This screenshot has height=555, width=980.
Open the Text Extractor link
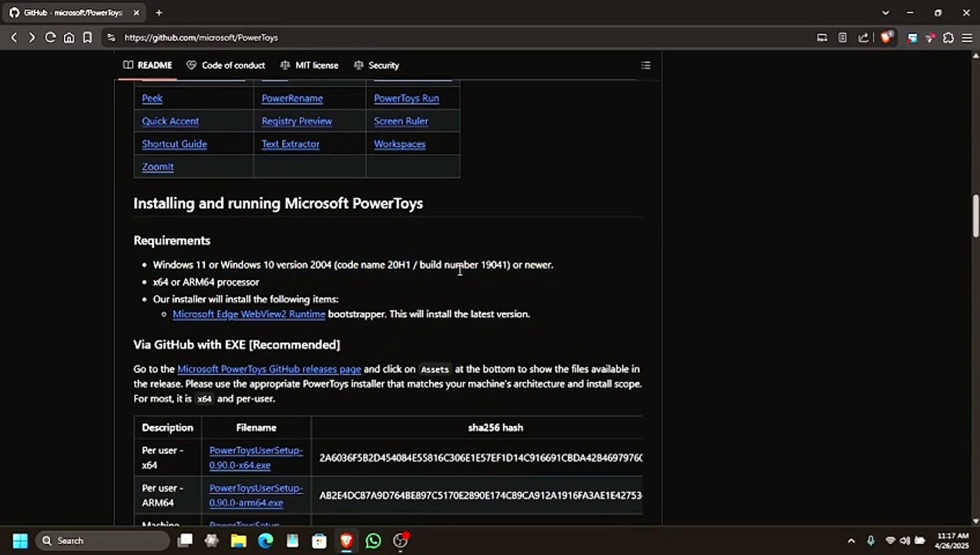click(290, 144)
